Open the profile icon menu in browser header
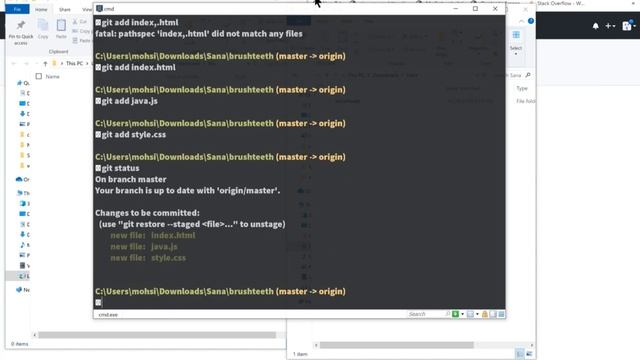The image size is (640, 360). coord(629,26)
